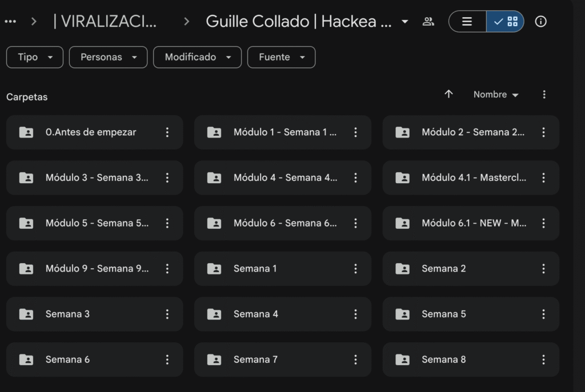The height and width of the screenshot is (392, 585).
Task: Expand the Personas filter dropdown
Action: [108, 57]
